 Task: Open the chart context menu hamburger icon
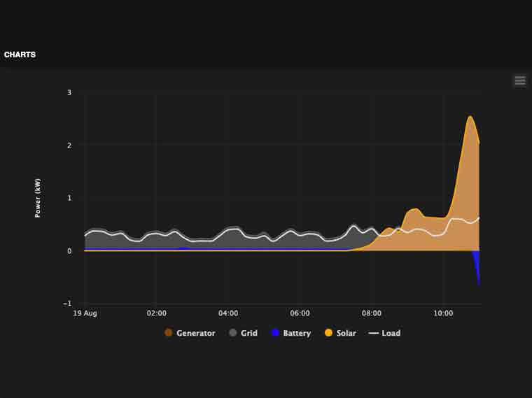[x=519, y=80]
